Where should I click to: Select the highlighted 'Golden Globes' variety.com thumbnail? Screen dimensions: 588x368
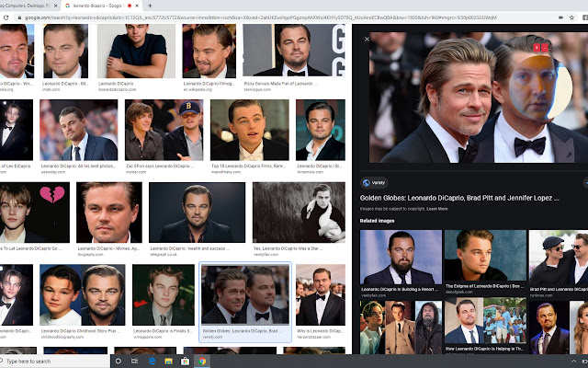(x=245, y=294)
